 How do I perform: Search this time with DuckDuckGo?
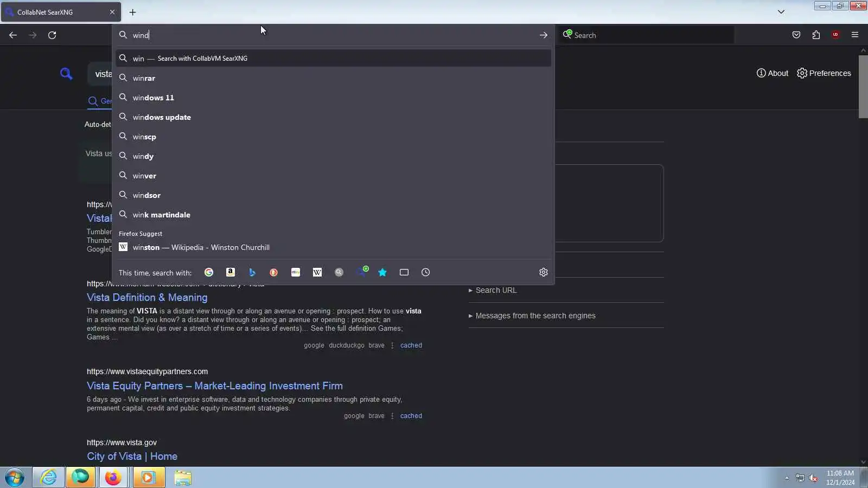click(x=274, y=272)
